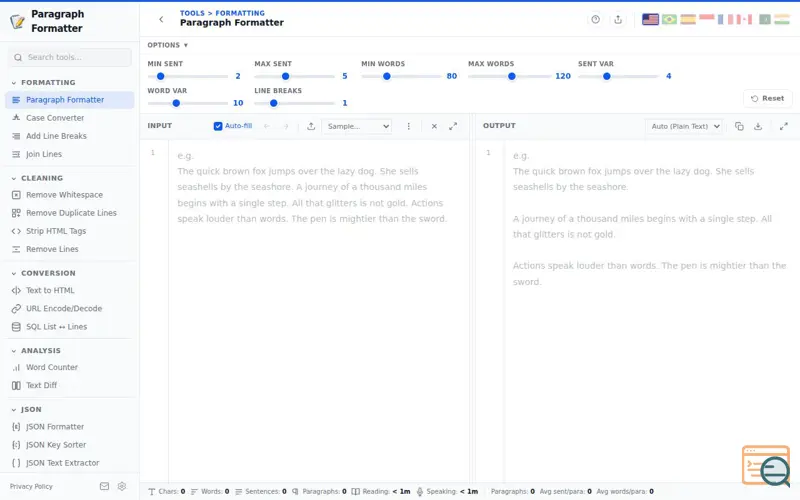Viewport: 800px width, 500px height.
Task: Click the share icon in header
Action: (618, 19)
